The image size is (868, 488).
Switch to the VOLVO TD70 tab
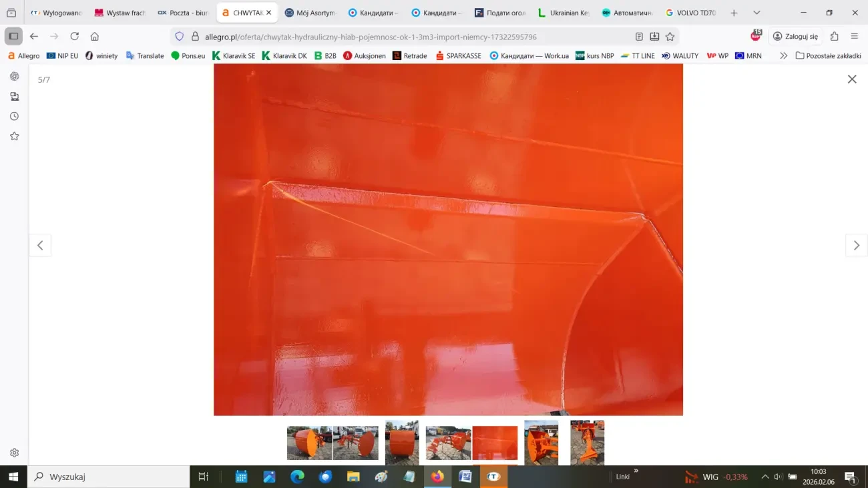click(x=691, y=13)
